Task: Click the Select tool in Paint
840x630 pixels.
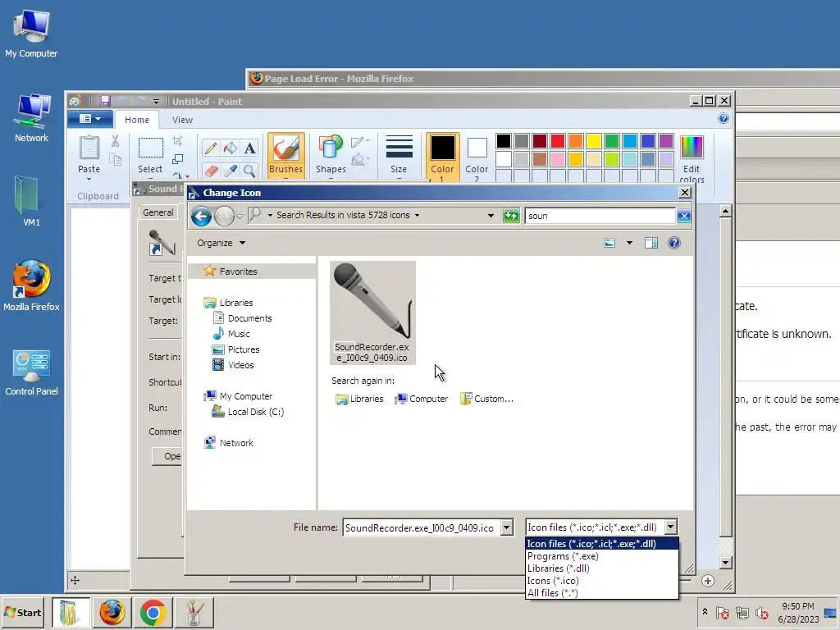Action: (151, 155)
